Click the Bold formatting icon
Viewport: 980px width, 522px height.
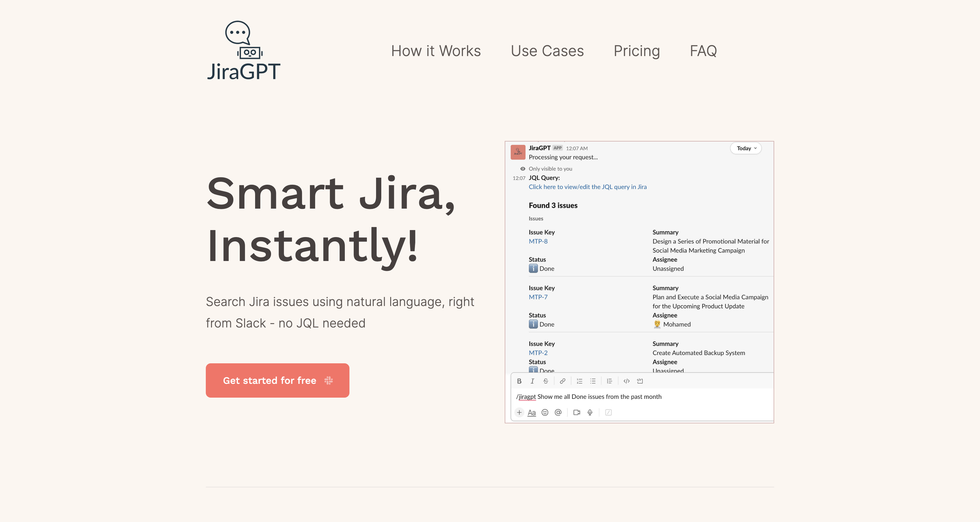point(519,381)
